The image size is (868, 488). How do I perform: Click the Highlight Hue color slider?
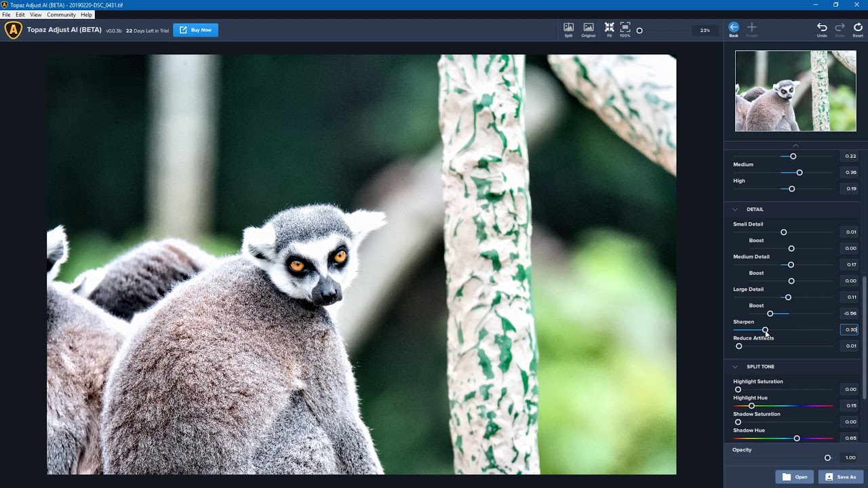(783, 406)
